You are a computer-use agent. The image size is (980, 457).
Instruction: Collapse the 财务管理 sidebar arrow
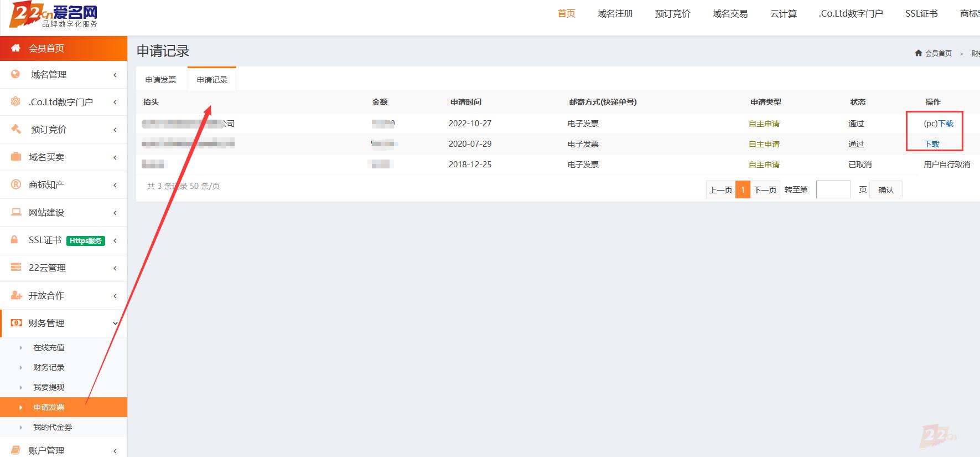click(x=115, y=324)
